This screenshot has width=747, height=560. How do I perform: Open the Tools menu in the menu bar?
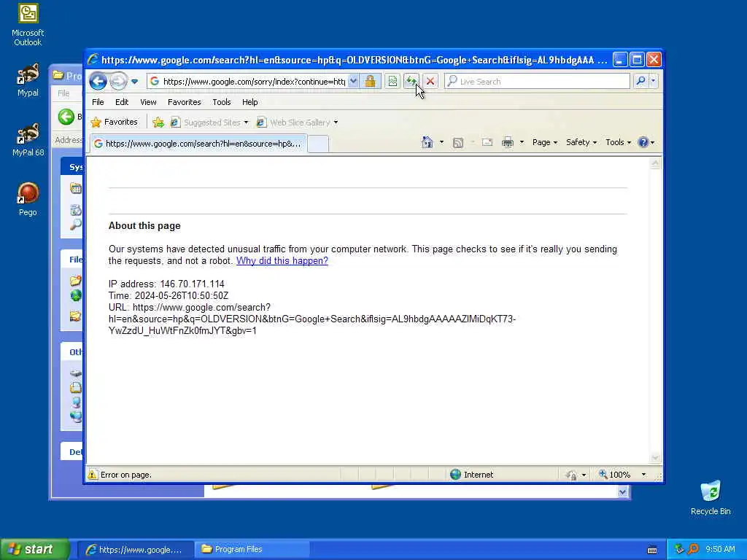(222, 102)
